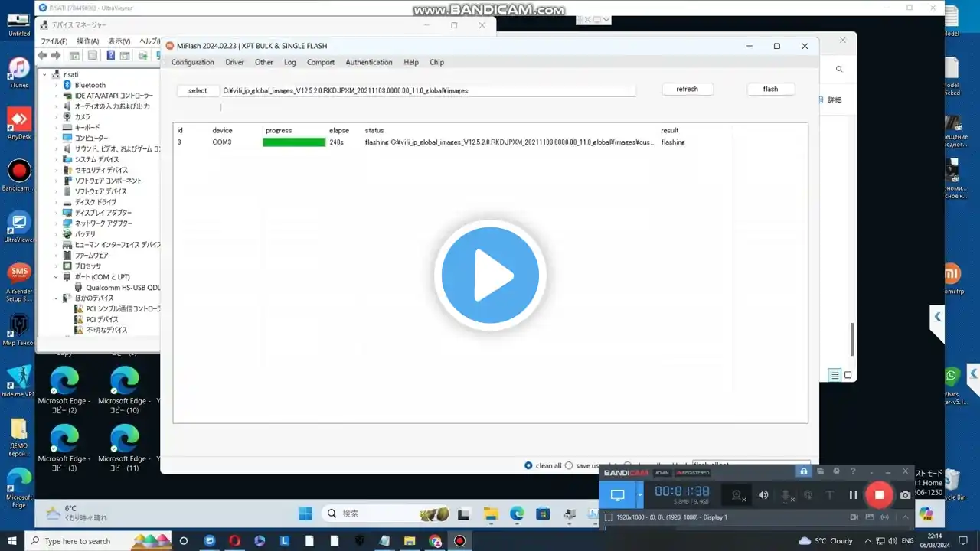
Task: Click the COM3 device cell in the flash list
Action: (222, 142)
